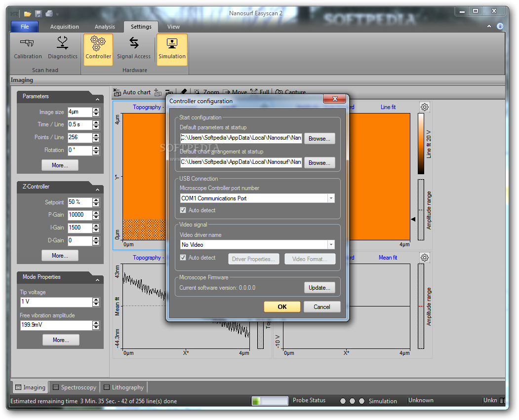Open the quick access toolbar customize arrow
Screen dimensions: 519x420
(57, 14)
